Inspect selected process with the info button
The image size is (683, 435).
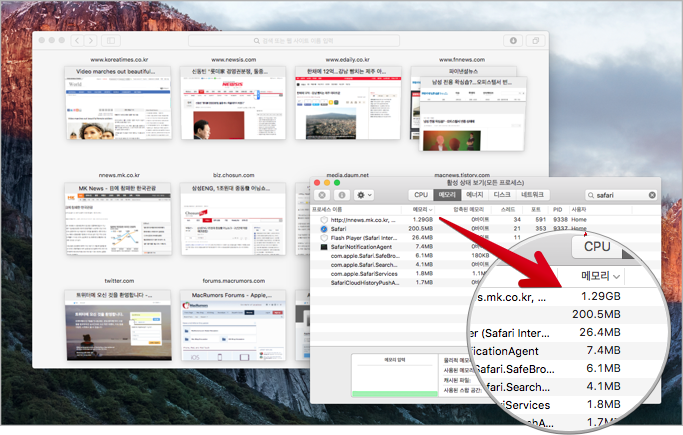pos(342,195)
